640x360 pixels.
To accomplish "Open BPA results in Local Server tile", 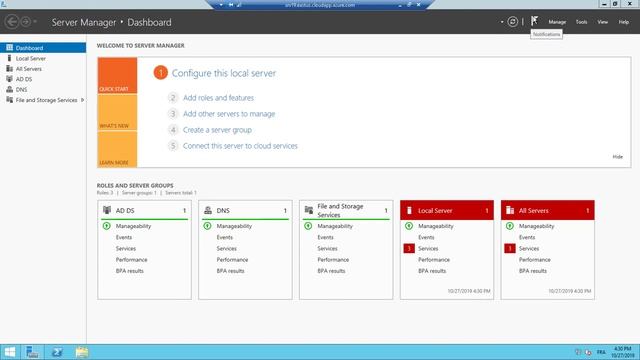I will (x=432, y=271).
